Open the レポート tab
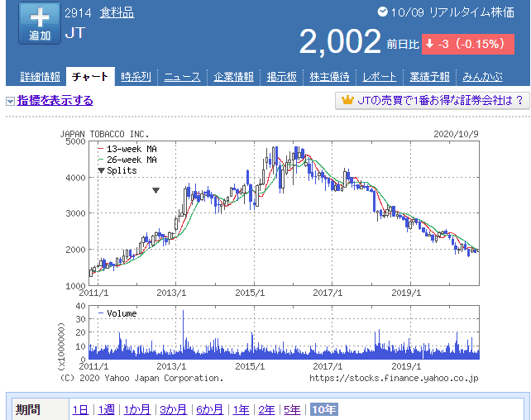The image size is (531, 420). click(x=380, y=77)
